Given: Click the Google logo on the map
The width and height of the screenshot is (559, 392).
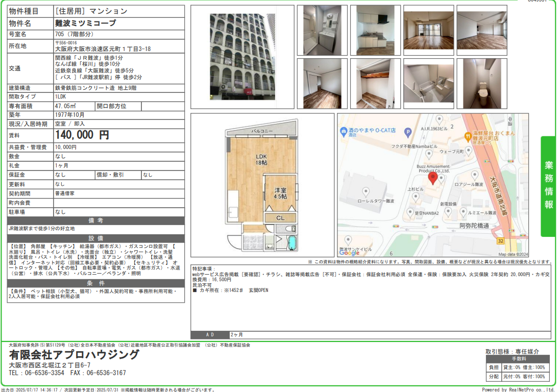Looking at the screenshot, I should click(349, 253).
